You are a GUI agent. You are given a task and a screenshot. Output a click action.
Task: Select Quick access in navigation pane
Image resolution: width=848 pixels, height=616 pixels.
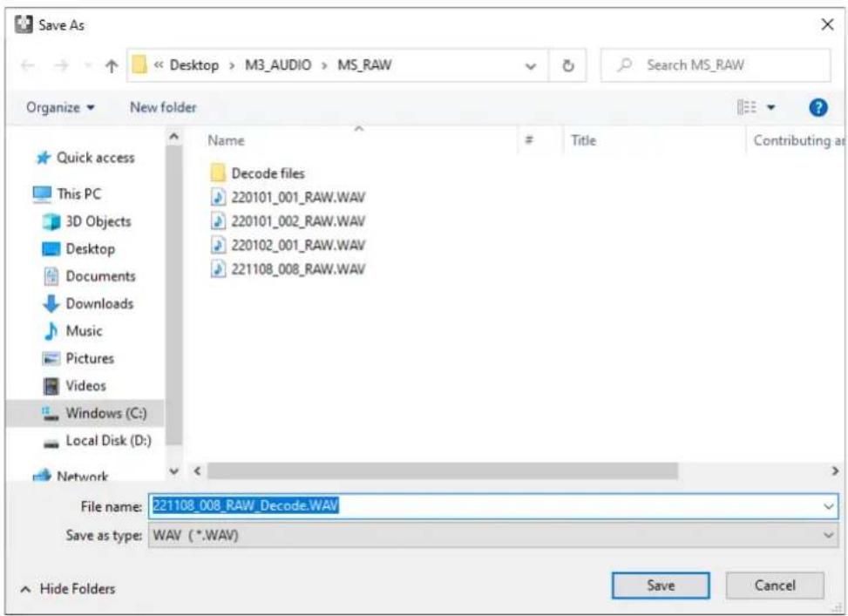pyautogui.click(x=96, y=158)
